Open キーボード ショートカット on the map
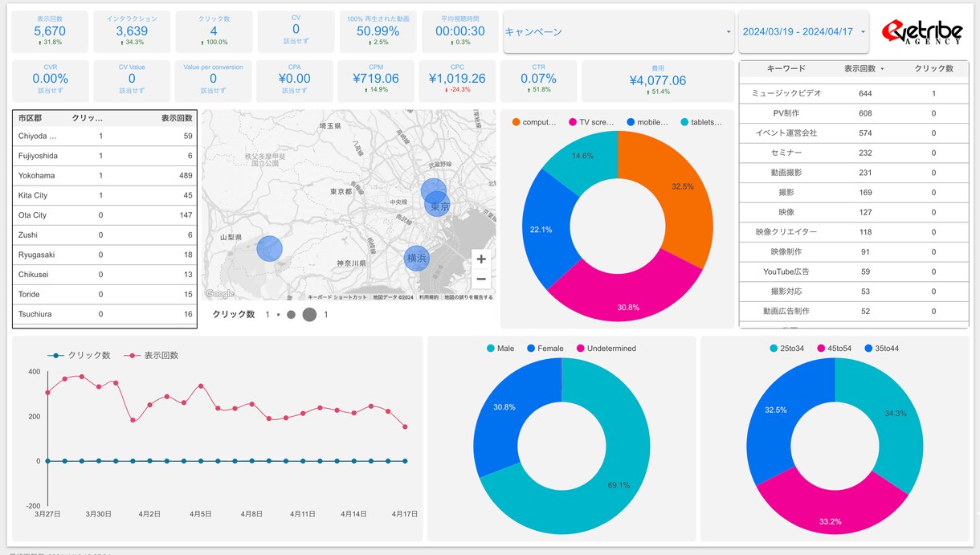980x555 pixels. click(x=337, y=297)
